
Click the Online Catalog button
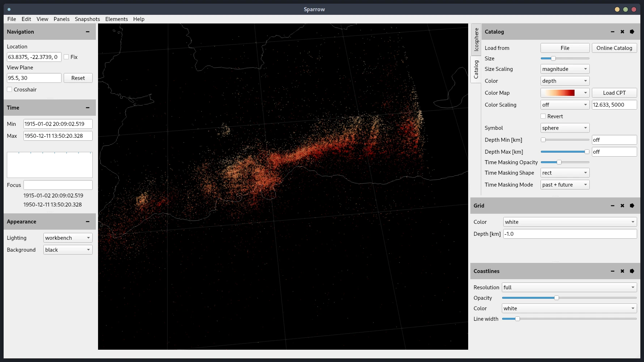click(614, 48)
